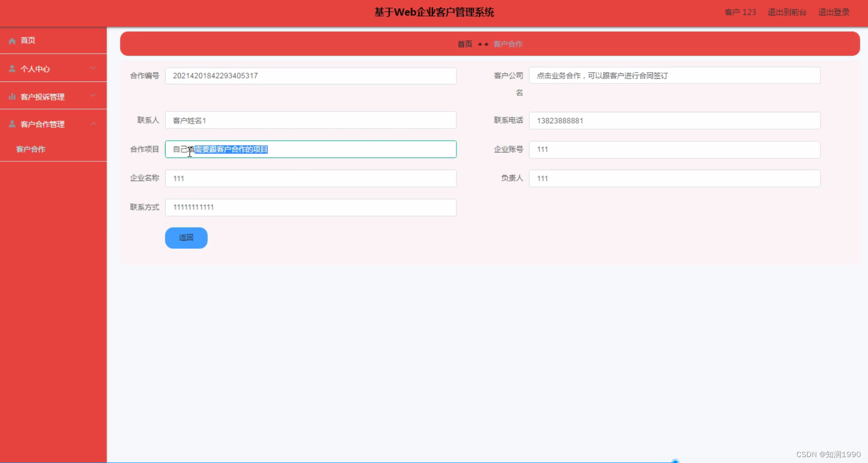This screenshot has height=463, width=868.
Task: Click the 企业名称 input field
Action: click(310, 178)
